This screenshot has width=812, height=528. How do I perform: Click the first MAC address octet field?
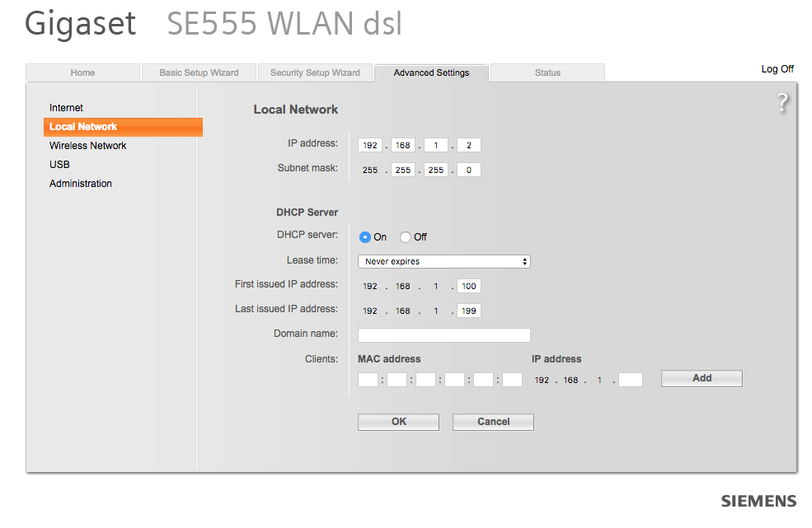pos(368,380)
